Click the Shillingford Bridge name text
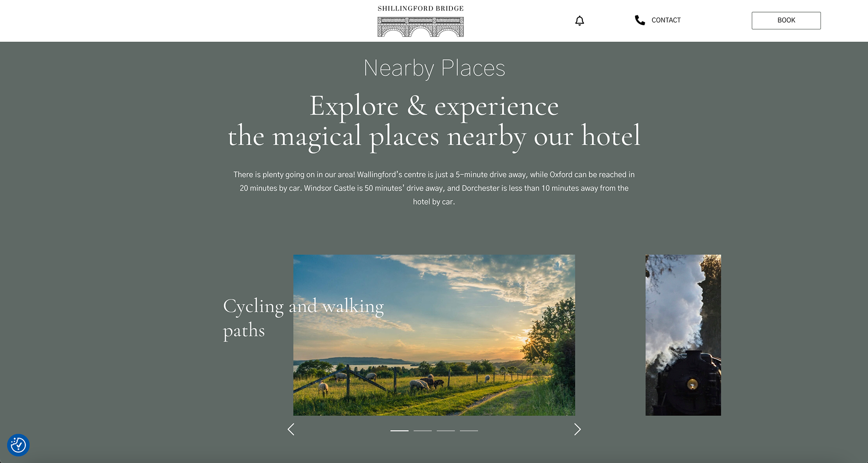 [x=420, y=9]
